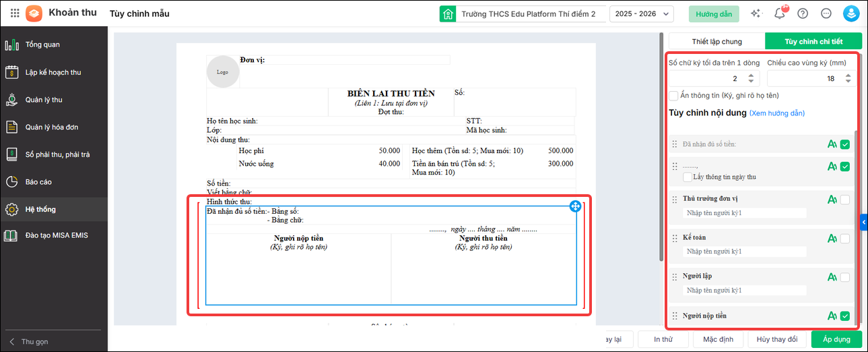The image size is (868, 352).
Task: Collapse the sidebar with Thu gọn
Action: pos(30,341)
